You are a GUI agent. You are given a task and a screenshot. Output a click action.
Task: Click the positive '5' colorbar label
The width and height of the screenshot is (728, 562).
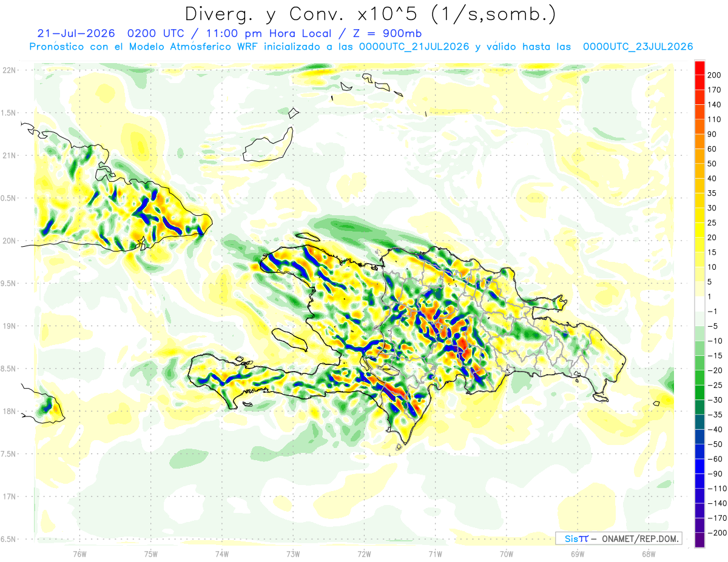[711, 281]
